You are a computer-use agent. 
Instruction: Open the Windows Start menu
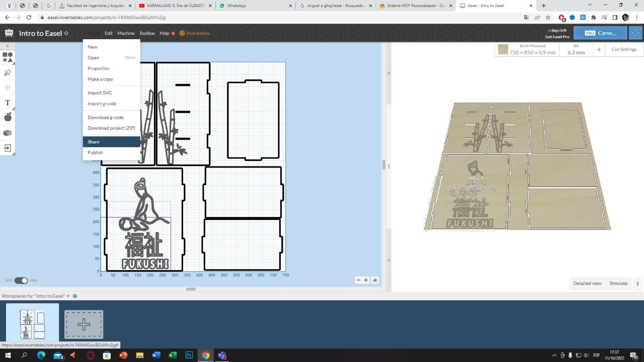point(8,355)
